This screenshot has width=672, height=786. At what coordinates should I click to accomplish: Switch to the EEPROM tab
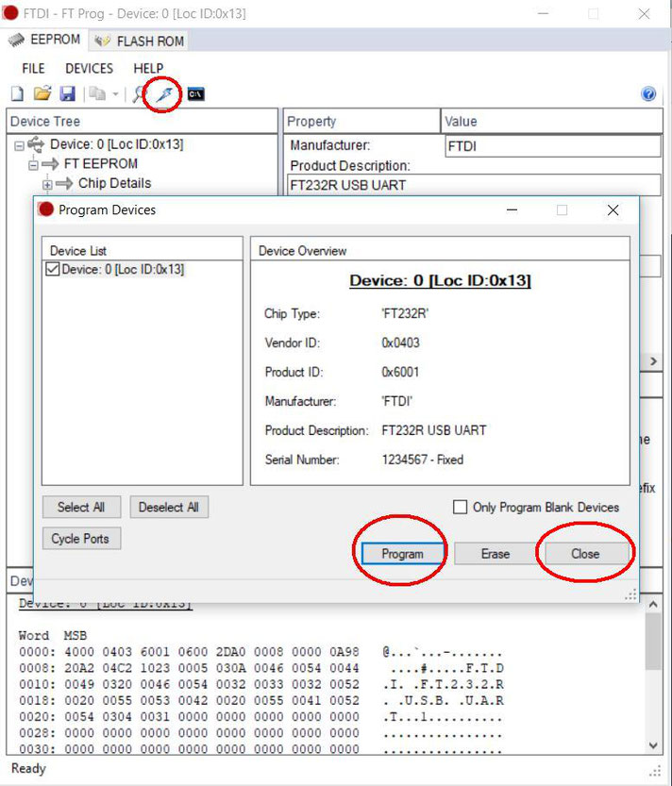[44, 40]
